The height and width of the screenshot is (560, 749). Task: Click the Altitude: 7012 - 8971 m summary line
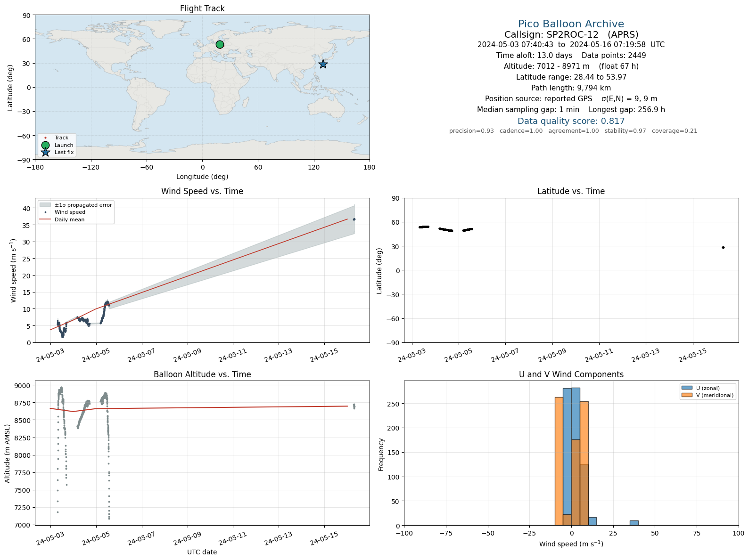pos(571,66)
